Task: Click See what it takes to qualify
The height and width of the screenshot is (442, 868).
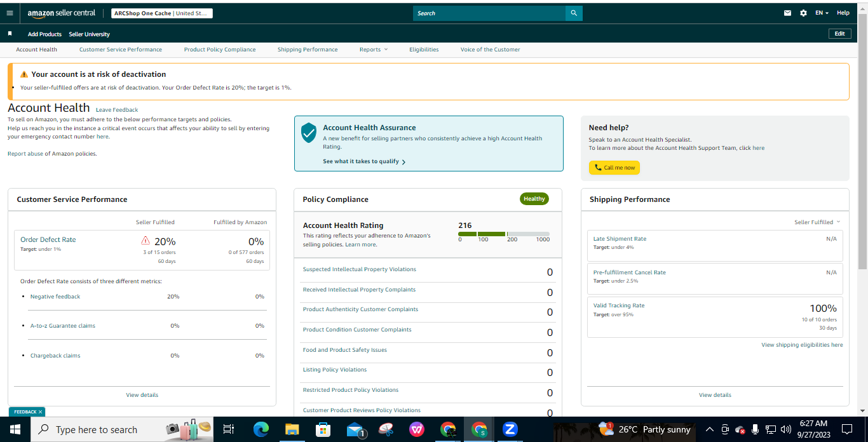Action: (364, 161)
